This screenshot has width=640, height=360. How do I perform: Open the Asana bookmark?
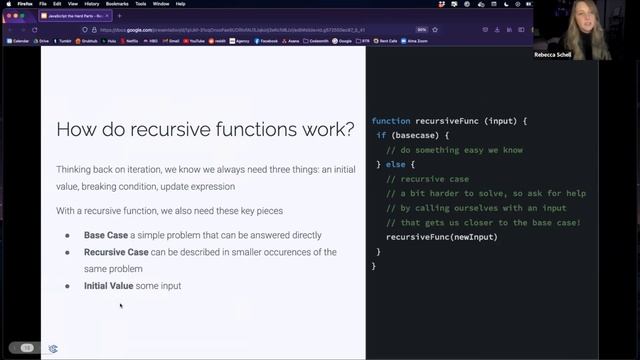pos(291,41)
